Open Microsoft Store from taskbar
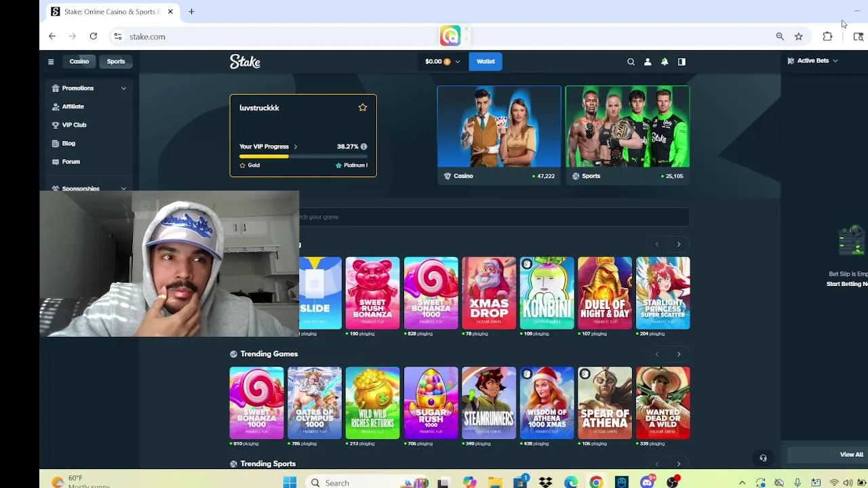The width and height of the screenshot is (868, 488). click(520, 483)
